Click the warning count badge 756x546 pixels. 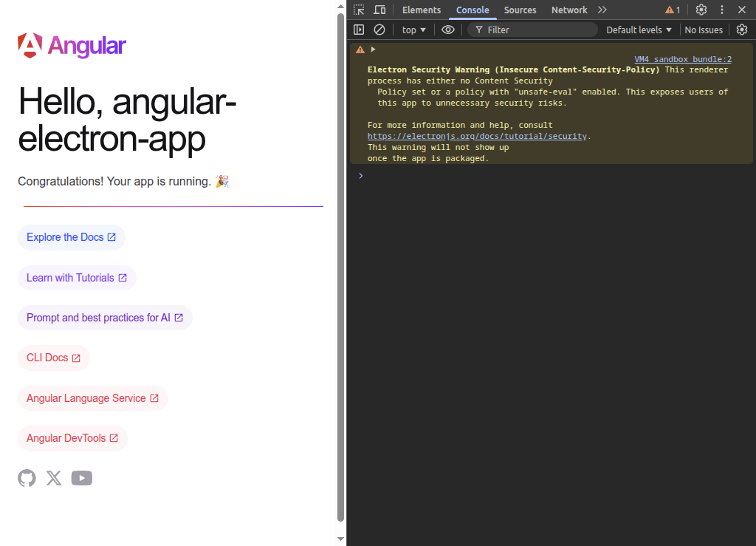673,10
